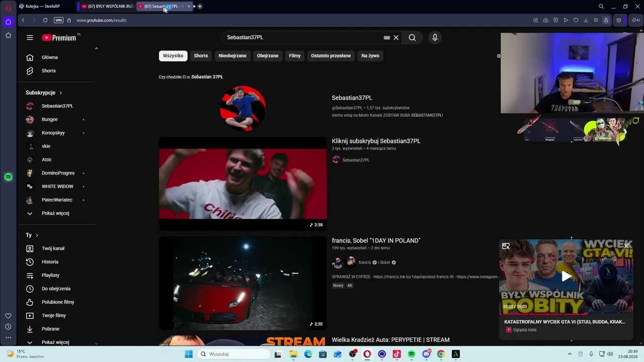Image resolution: width=644 pixels, height=362 pixels.
Task: Expand the Ty section chevron
Action: tap(37, 235)
